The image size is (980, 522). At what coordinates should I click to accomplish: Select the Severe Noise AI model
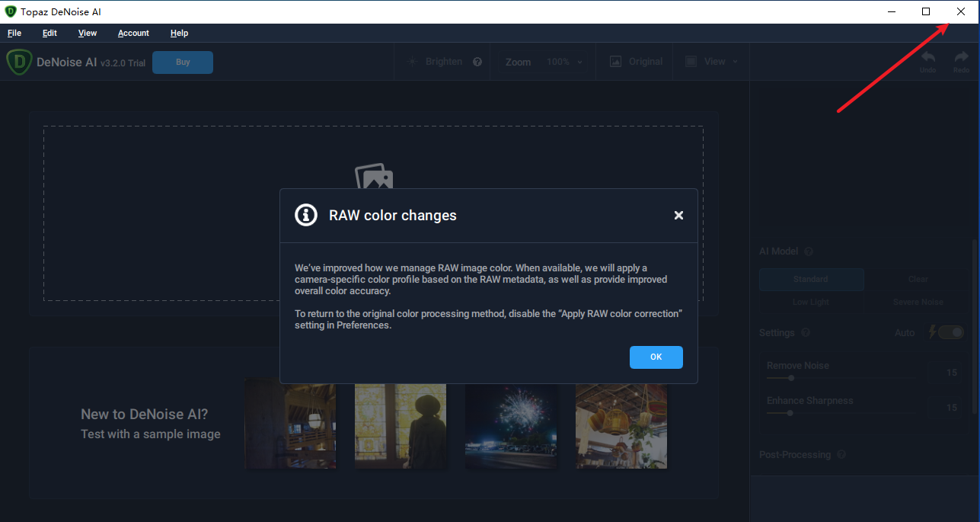click(x=918, y=302)
